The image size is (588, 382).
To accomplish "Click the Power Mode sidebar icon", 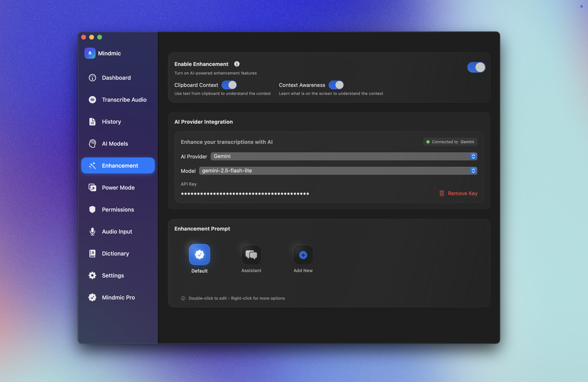I will coord(92,188).
